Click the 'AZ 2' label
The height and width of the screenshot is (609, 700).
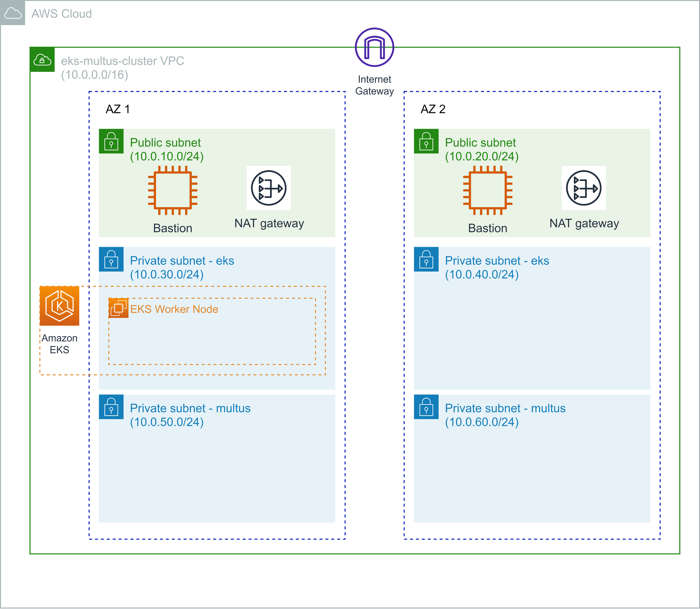[433, 109]
